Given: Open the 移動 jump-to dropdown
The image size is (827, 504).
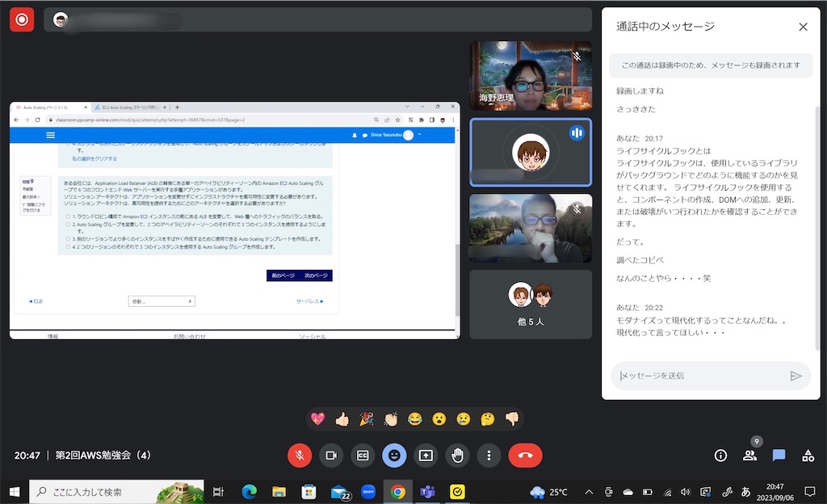Looking at the screenshot, I should click(x=162, y=301).
